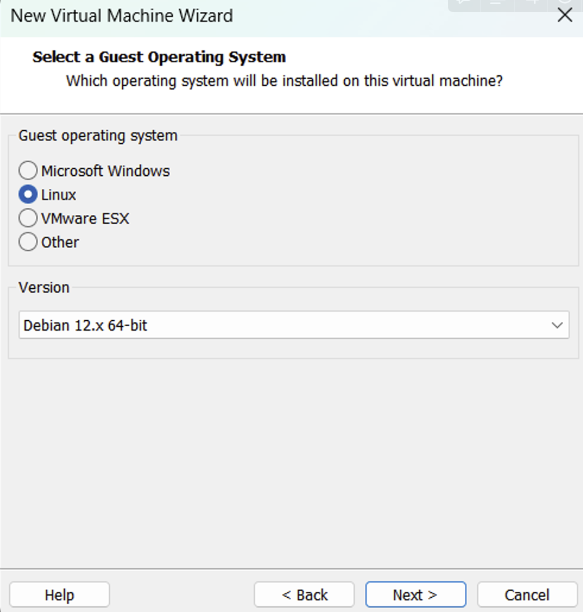The image size is (583, 612).
Task: Go back with the < Back button
Action: pyautogui.click(x=304, y=595)
